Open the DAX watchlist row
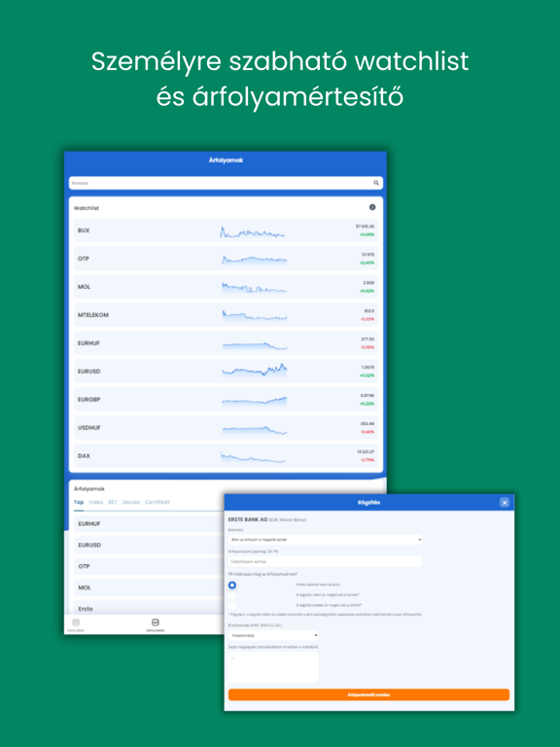Viewport: 560px width, 747px height. (226, 456)
